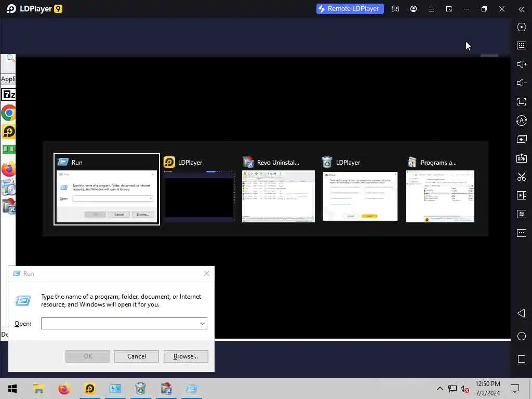The width and height of the screenshot is (532, 399).
Task: Open the LDPlayer hamburger menu
Action: click(x=431, y=9)
